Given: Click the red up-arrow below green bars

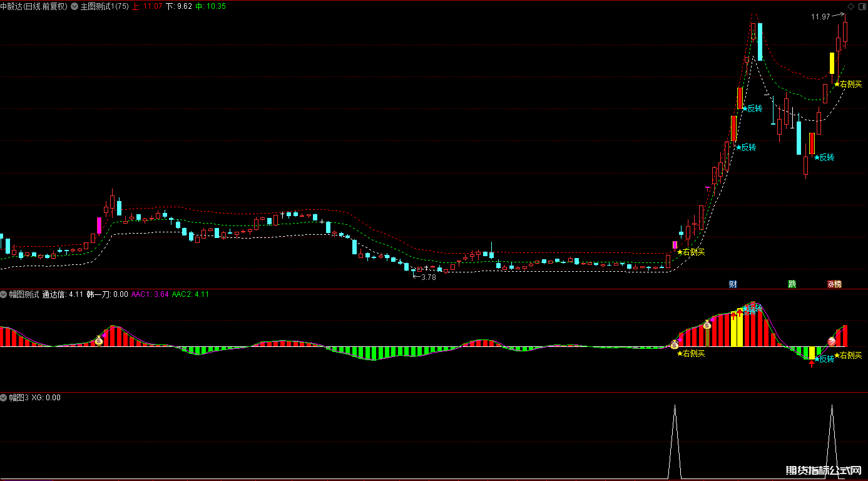Looking at the screenshot, I should [812, 363].
